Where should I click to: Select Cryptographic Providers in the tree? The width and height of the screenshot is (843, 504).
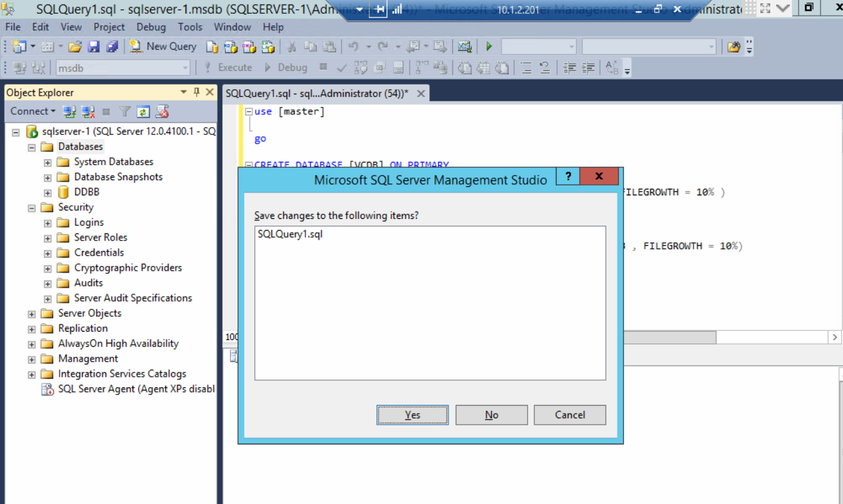[x=128, y=267]
